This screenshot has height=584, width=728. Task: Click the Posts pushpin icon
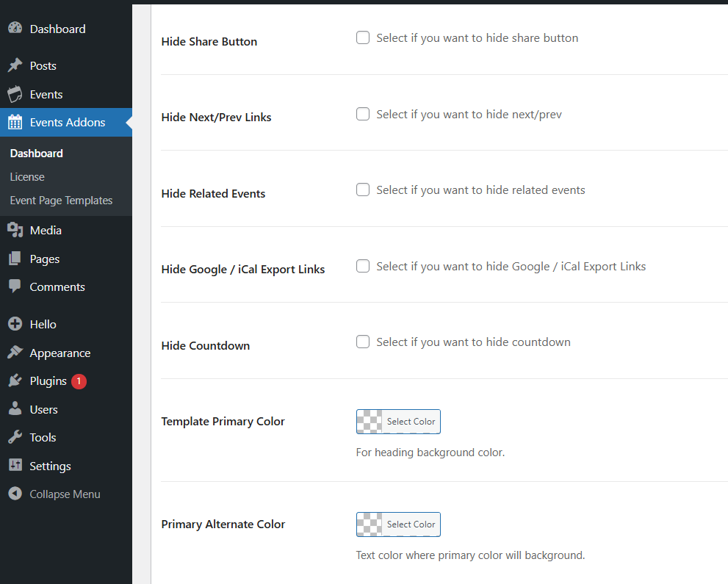[15, 65]
